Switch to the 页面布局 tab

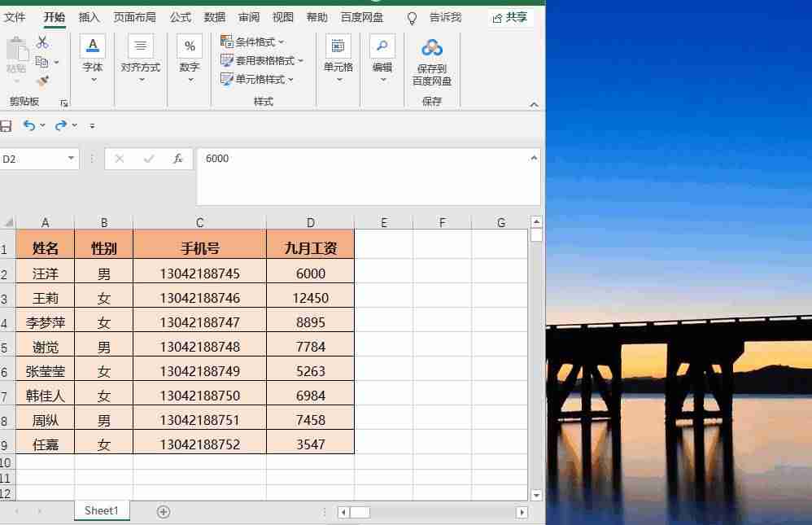point(134,18)
